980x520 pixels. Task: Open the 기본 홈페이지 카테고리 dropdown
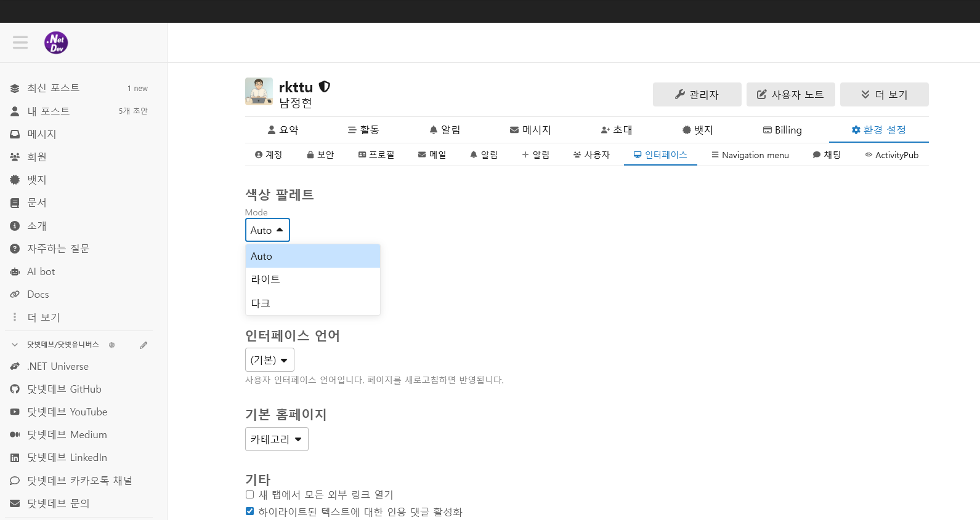[277, 439]
